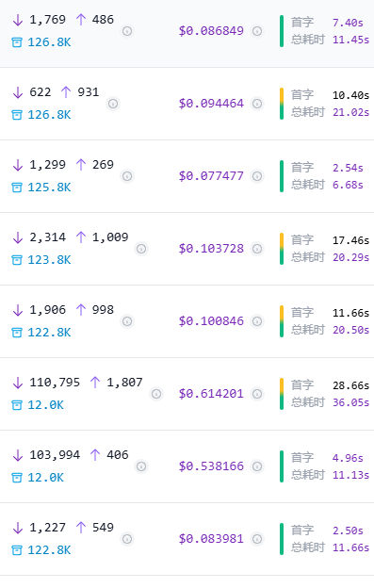Click the $0.100846 cost amount
Screen dimensions: 374x588
tap(211, 321)
